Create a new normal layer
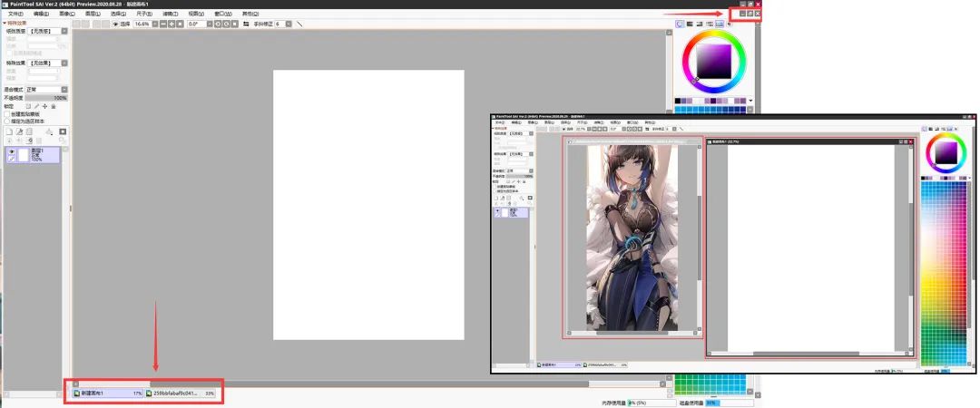The image size is (980, 408). pos(9,131)
